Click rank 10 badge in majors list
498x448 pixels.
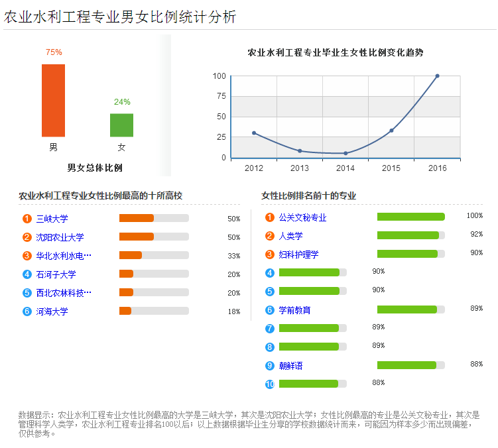pos(270,384)
